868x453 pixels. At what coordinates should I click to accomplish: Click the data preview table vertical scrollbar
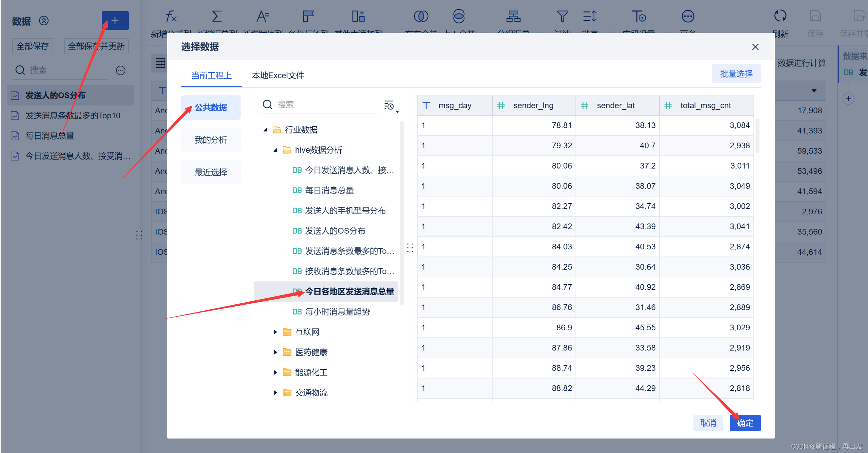click(757, 135)
